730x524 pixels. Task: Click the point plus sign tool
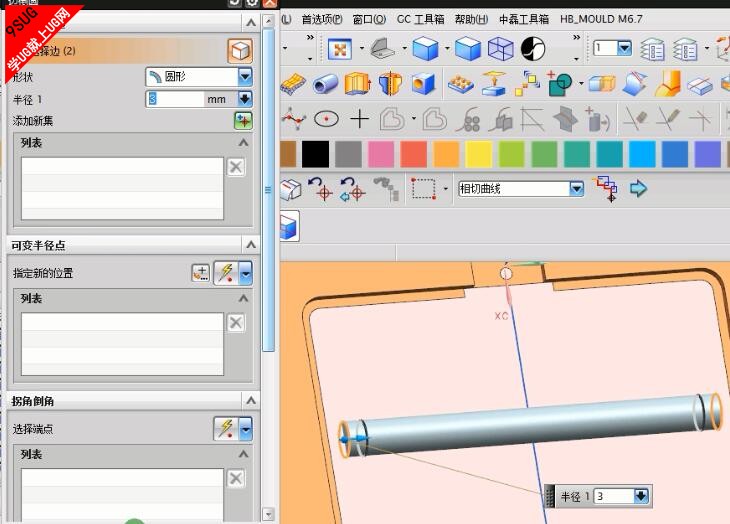(359, 119)
